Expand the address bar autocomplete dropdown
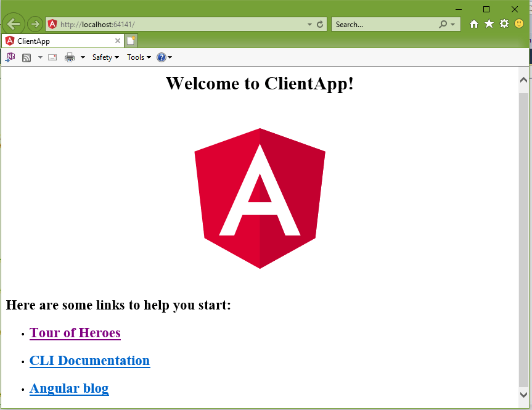This screenshot has width=532, height=410. (309, 25)
